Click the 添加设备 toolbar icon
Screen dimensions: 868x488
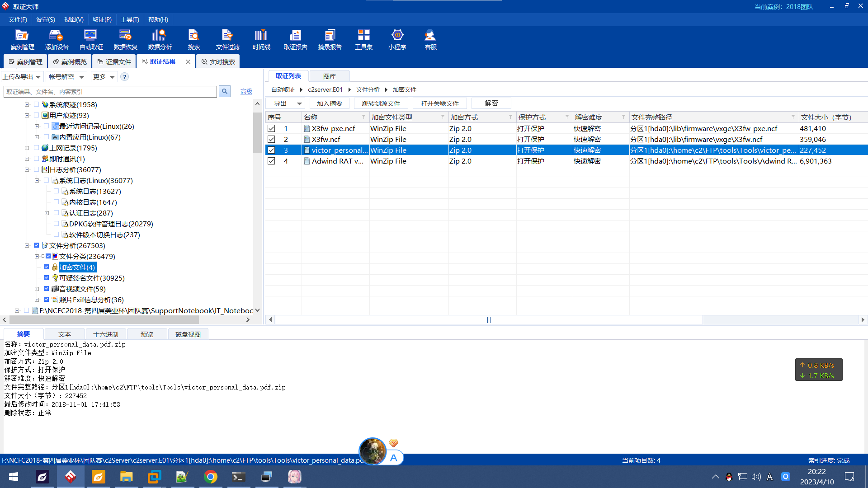click(57, 39)
